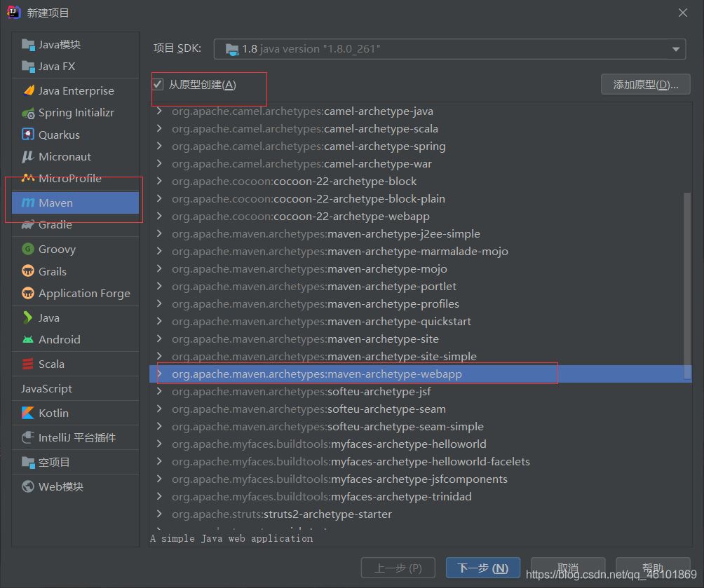This screenshot has height=588, width=704.
Task: Click the Micronaut mu icon
Action: [x=28, y=156]
